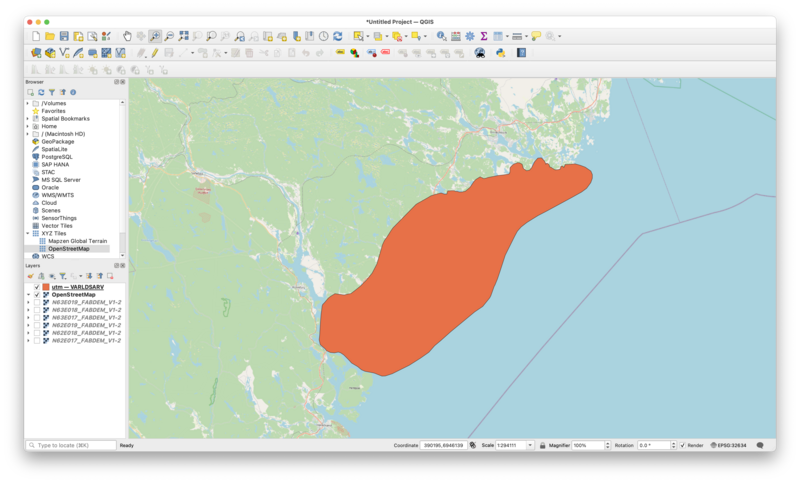Select Mapzen Global Terrain in Browser
The width and height of the screenshot is (800, 483).
(x=77, y=241)
